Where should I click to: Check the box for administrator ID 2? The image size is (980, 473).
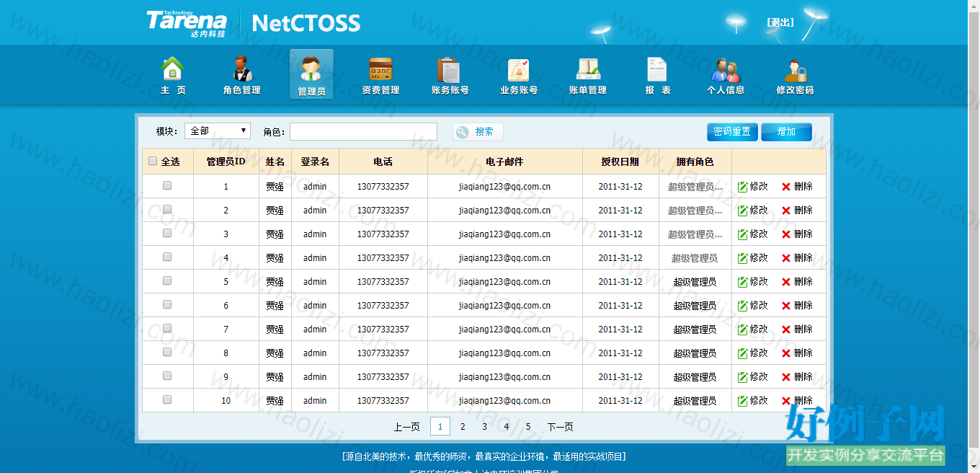pos(167,209)
